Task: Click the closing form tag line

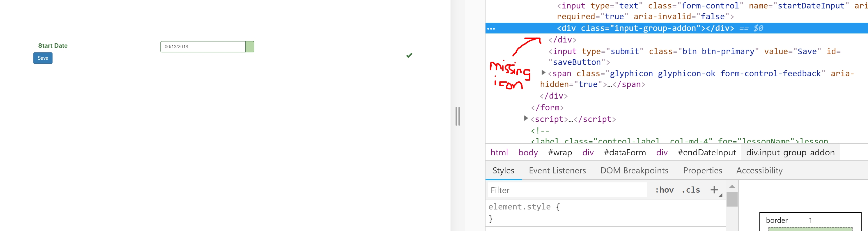Action: 547,107
